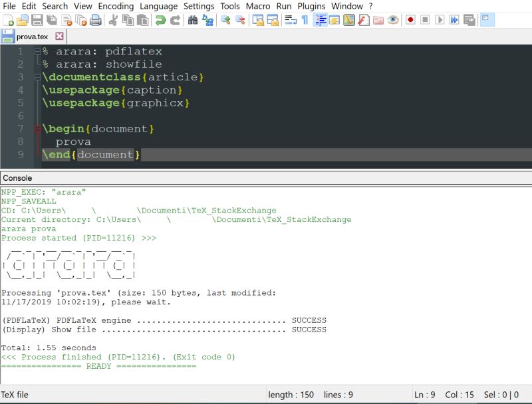
Task: Toggle file monitoring eye icon
Action: [x=393, y=20]
